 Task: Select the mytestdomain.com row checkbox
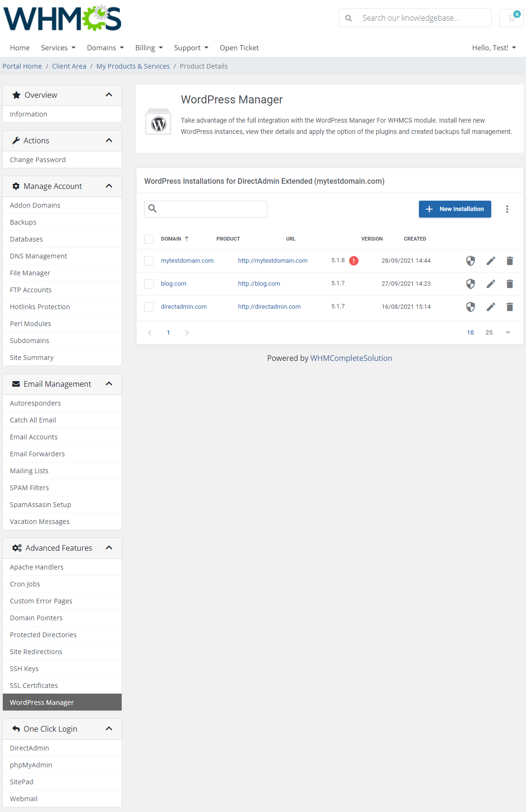[149, 261]
